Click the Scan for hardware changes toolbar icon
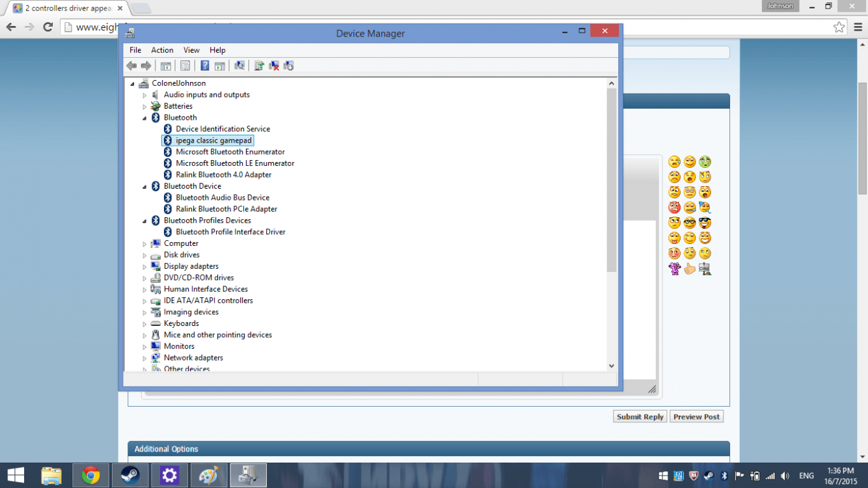868x488 pixels. pyautogui.click(x=239, y=66)
